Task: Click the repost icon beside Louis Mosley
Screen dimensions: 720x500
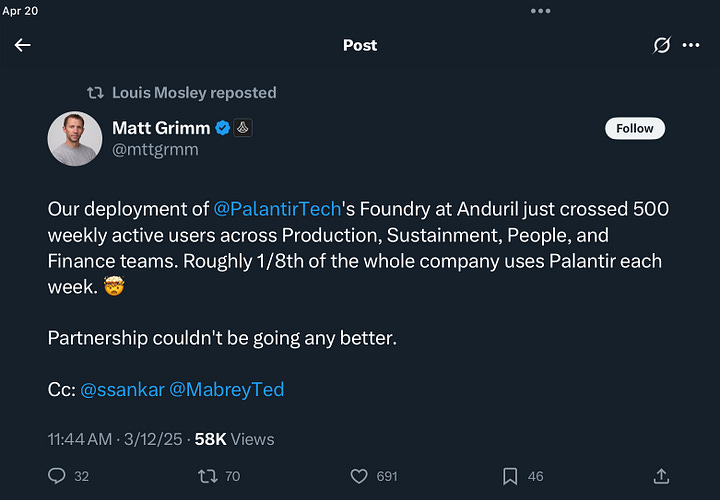Action: click(96, 93)
